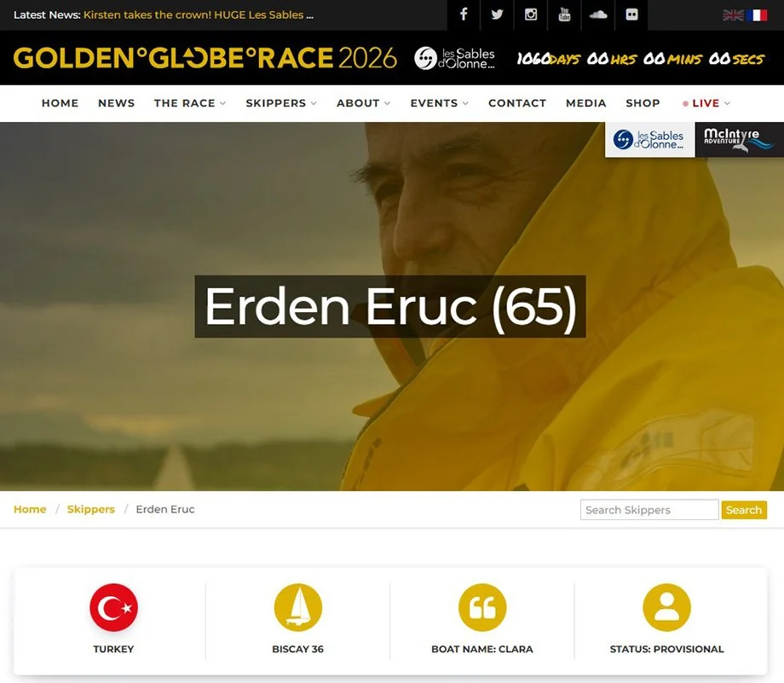Screen dimensions: 784x683
Task: Open the latest news headline about Kirsten
Action: point(199,15)
